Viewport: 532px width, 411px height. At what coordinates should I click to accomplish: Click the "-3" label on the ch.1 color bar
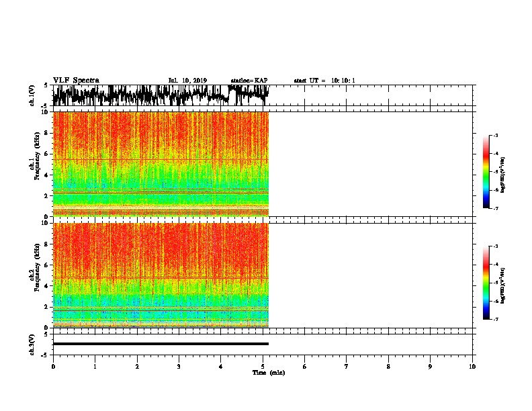click(495, 135)
